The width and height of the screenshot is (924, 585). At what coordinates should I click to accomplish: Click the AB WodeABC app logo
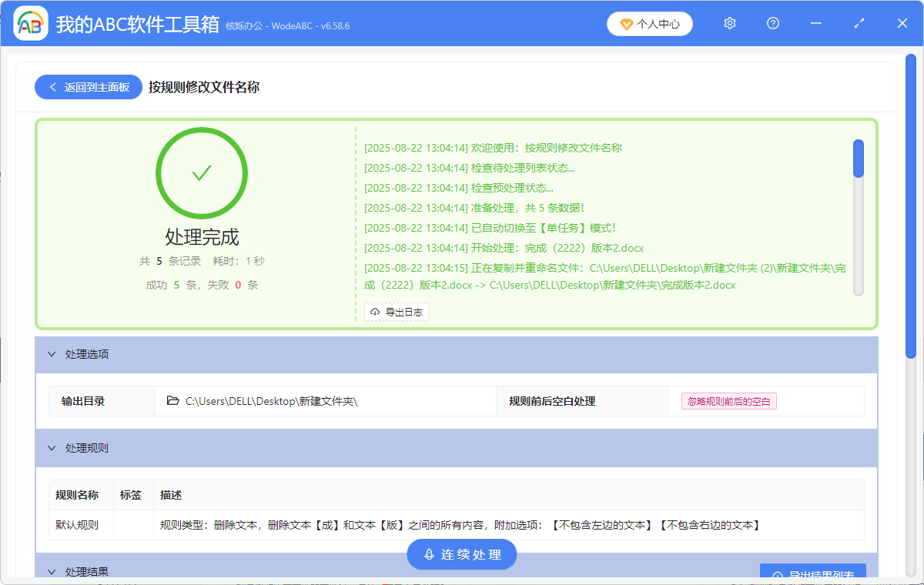(30, 23)
